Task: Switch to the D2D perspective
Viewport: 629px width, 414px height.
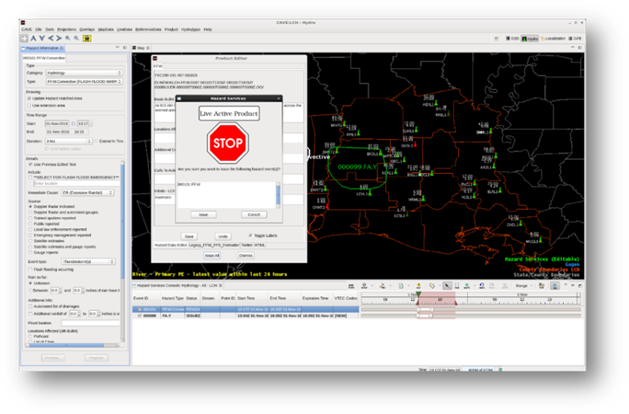Action: (x=512, y=39)
